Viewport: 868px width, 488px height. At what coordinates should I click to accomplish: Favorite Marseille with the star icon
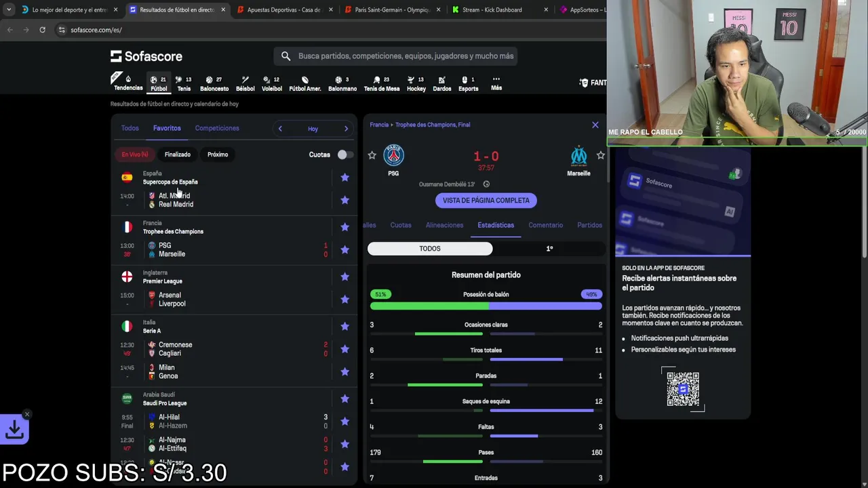tap(600, 156)
